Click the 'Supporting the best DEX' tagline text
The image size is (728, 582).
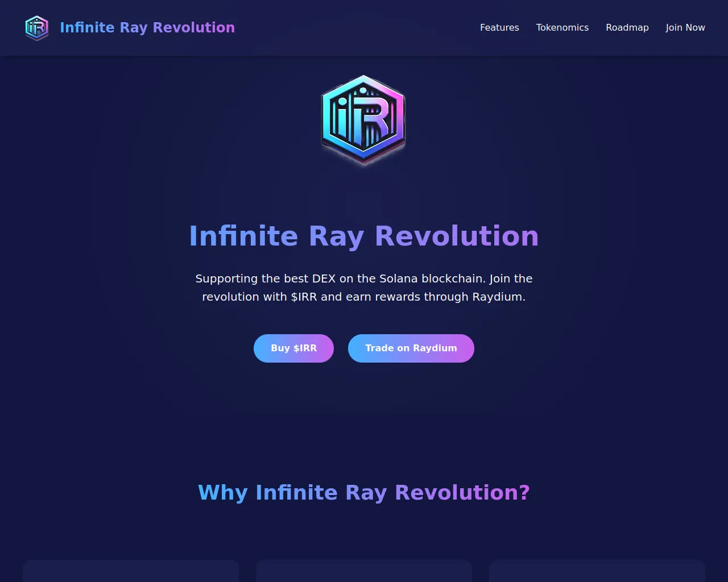click(x=364, y=288)
